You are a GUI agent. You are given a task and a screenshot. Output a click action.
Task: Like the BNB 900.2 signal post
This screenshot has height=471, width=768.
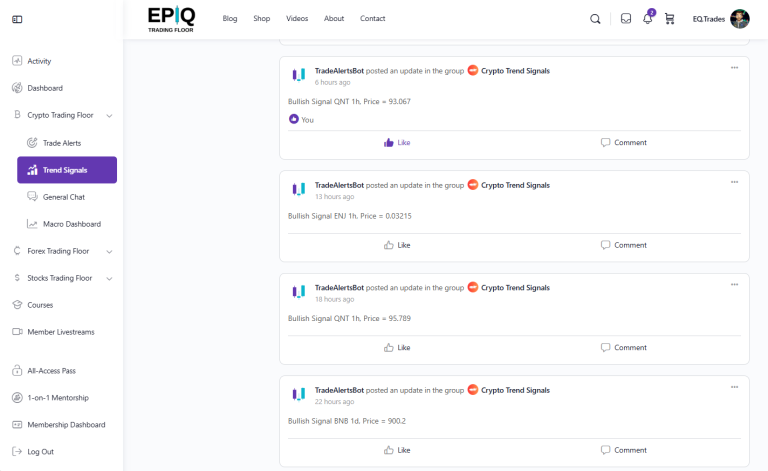[397, 450]
